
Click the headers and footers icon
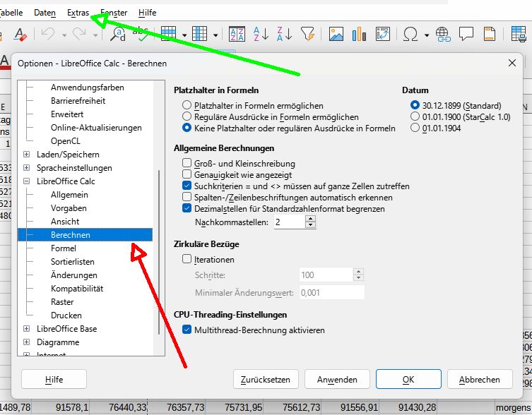489,35
